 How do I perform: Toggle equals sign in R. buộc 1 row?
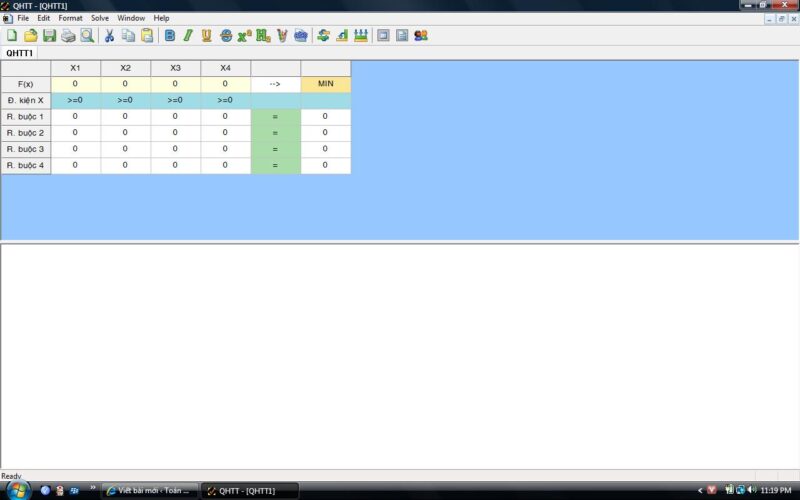275,117
